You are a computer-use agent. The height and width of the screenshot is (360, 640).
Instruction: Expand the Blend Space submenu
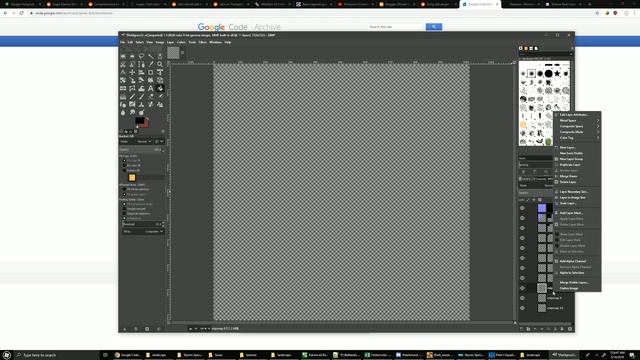pos(577,120)
